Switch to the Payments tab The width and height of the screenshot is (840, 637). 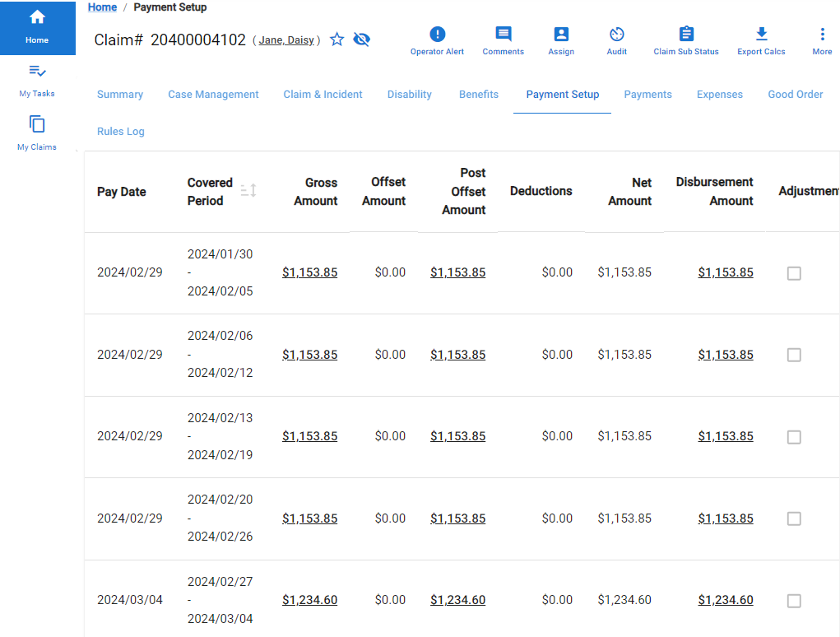click(x=647, y=95)
